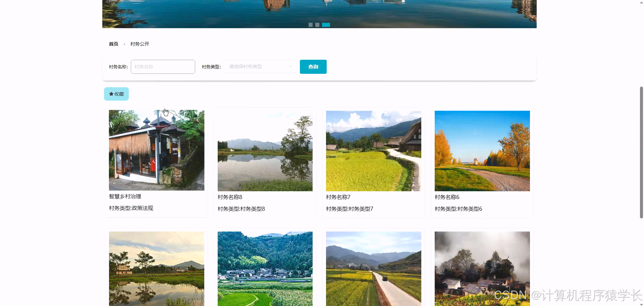
Task: Click 村务类型:村务类型6 label
Action: 458,209
